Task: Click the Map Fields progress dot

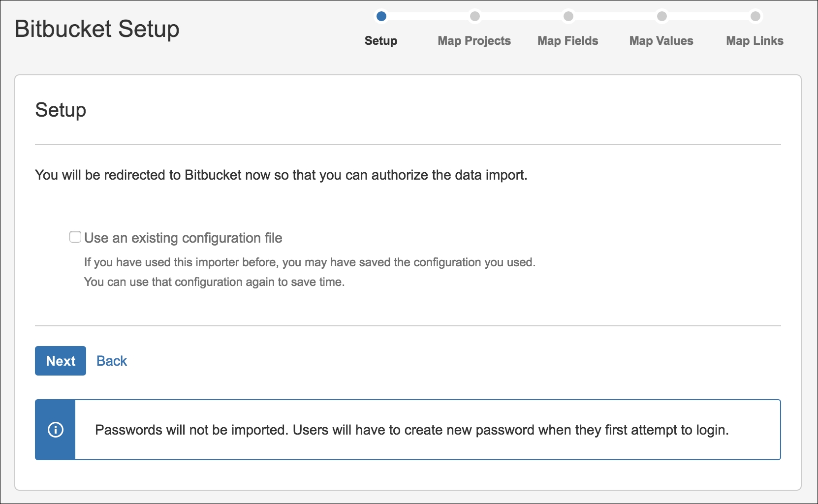Action: [x=568, y=16]
